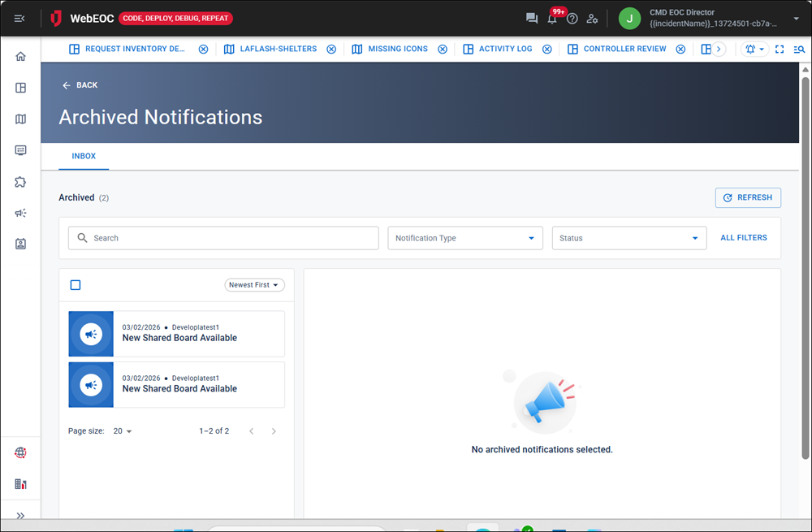The width and height of the screenshot is (812, 532).
Task: Close the ACTIVITY LOG tab
Action: pyautogui.click(x=546, y=50)
